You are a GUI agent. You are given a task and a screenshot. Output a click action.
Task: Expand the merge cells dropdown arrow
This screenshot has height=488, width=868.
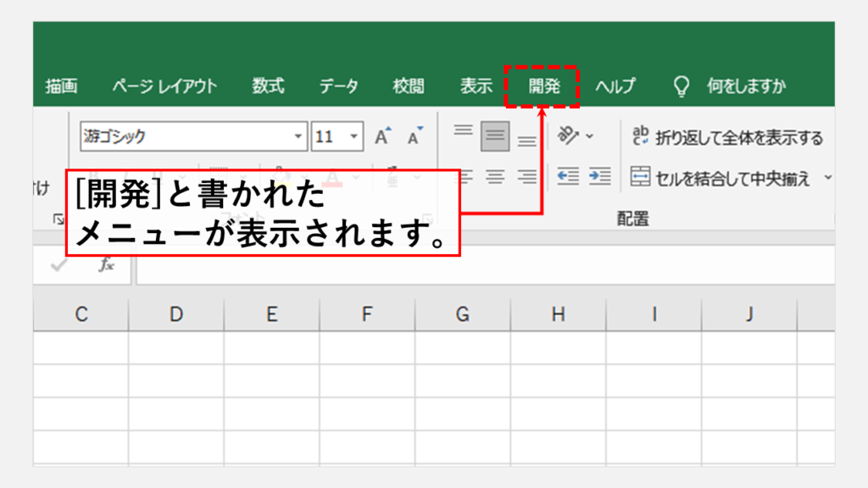[x=828, y=178]
